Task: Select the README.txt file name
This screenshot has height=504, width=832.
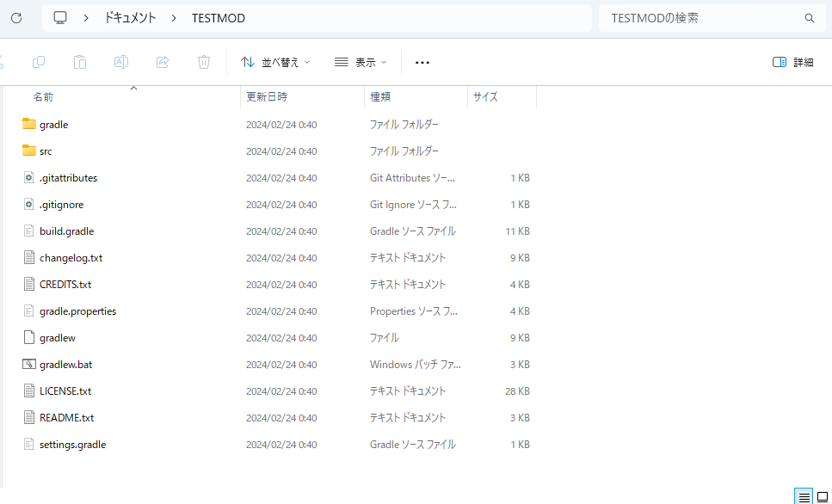Action: click(x=67, y=417)
